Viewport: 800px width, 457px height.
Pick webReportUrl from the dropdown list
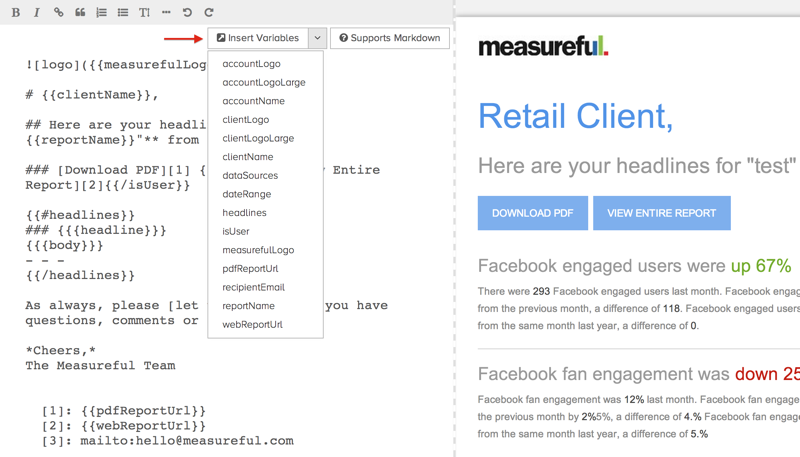[x=252, y=324]
